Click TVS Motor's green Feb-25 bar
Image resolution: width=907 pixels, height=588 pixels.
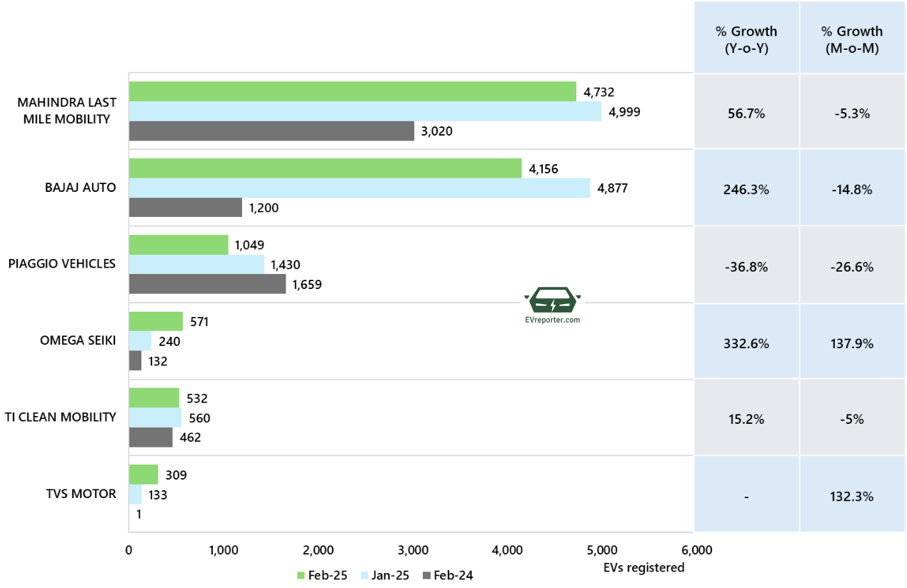tap(144, 475)
